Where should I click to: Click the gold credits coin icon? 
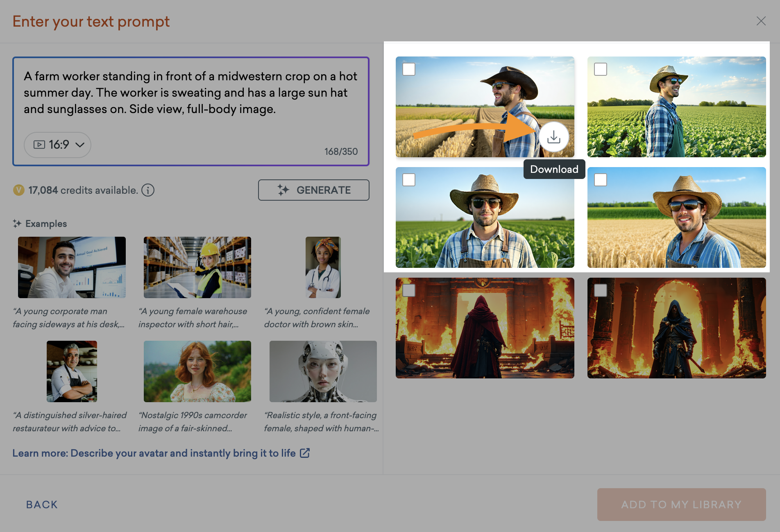tap(19, 190)
